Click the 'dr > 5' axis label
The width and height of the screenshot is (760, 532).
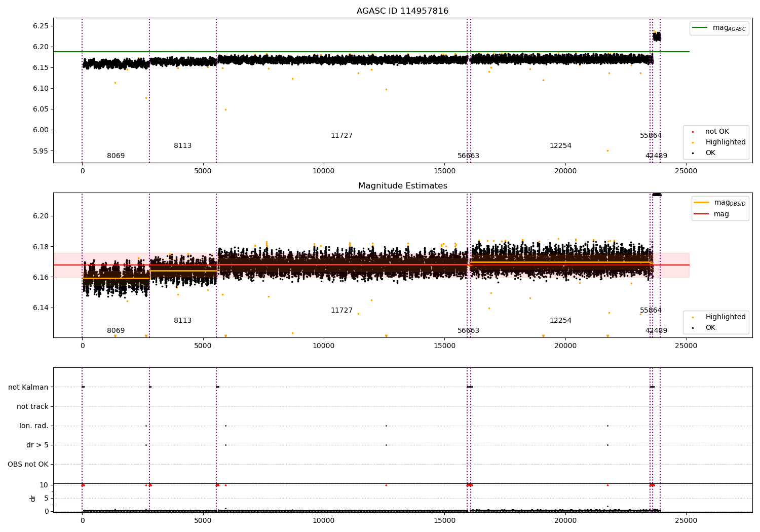coord(37,445)
